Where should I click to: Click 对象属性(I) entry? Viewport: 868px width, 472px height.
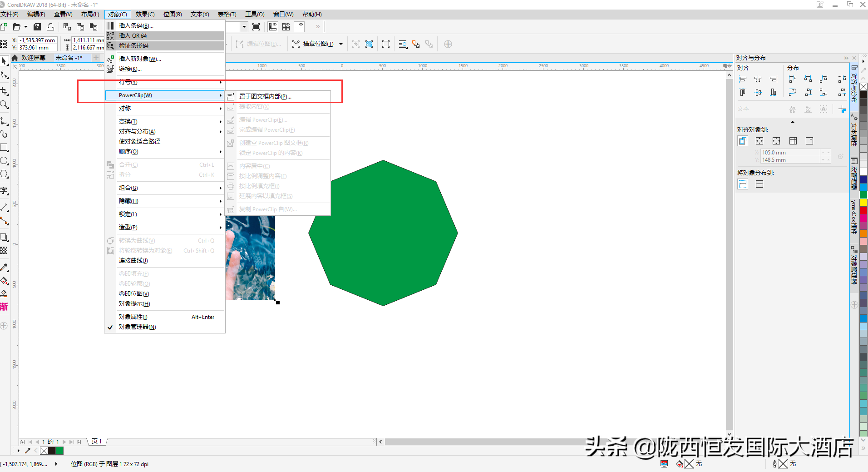(x=165, y=317)
